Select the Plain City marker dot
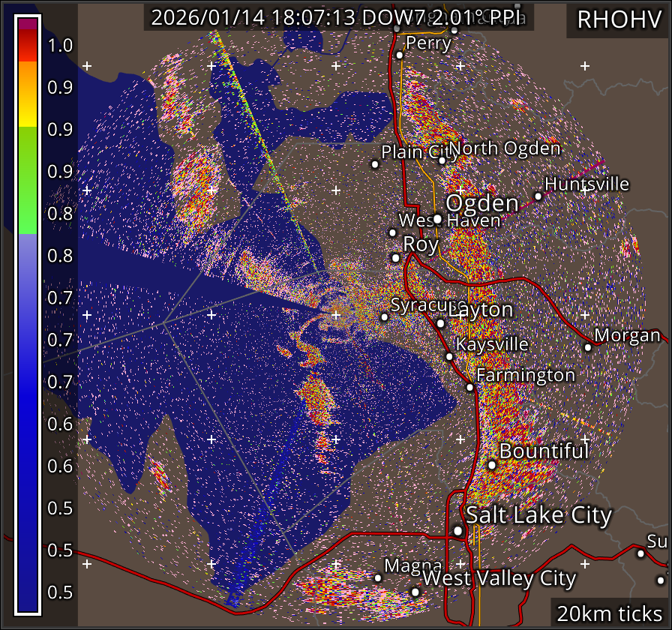The width and height of the screenshot is (672, 630). point(375,164)
